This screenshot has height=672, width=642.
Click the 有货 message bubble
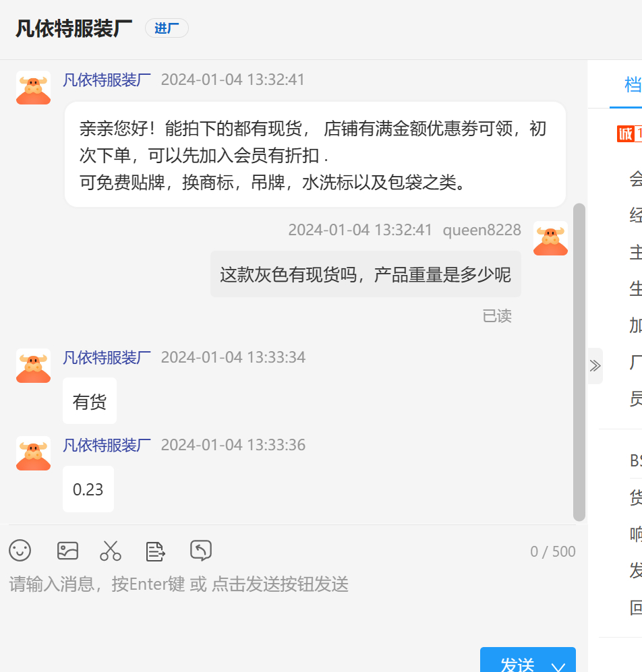pos(90,401)
